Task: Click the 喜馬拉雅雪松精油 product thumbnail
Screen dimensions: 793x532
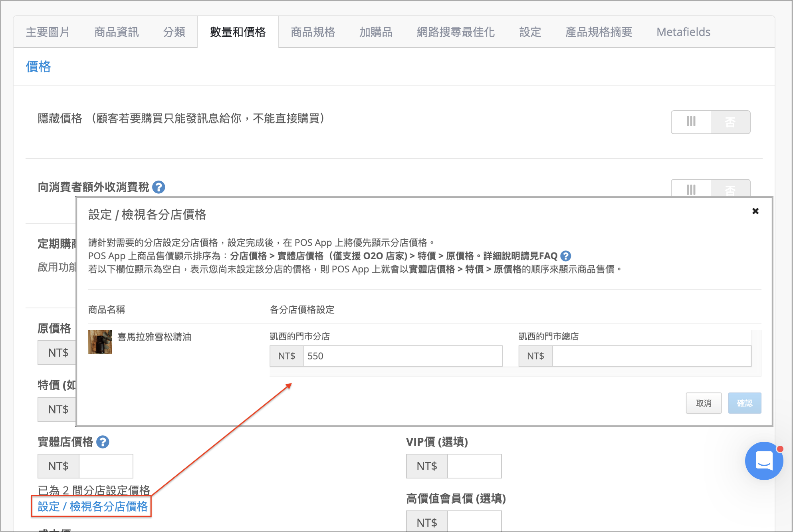Action: coord(100,342)
